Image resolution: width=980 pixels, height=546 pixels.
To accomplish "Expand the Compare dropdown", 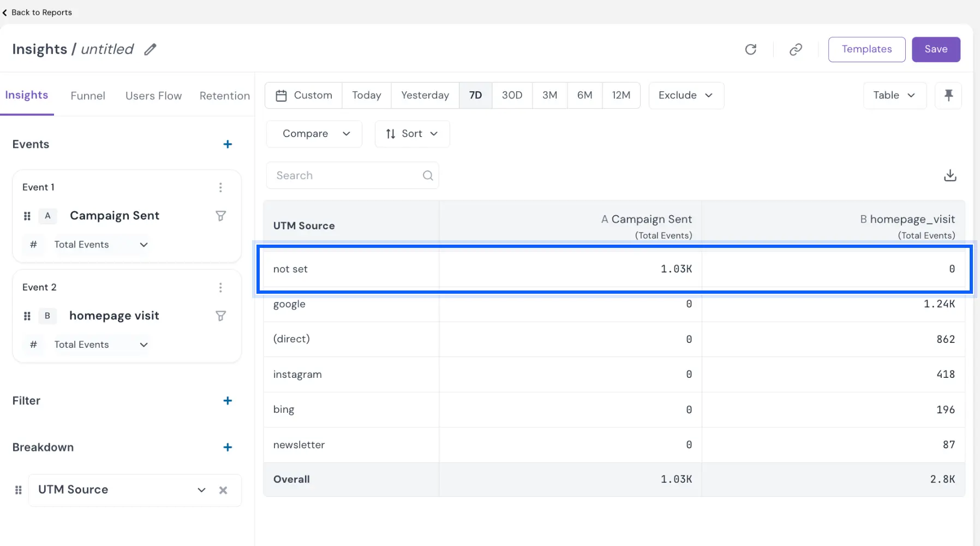I will coord(314,134).
